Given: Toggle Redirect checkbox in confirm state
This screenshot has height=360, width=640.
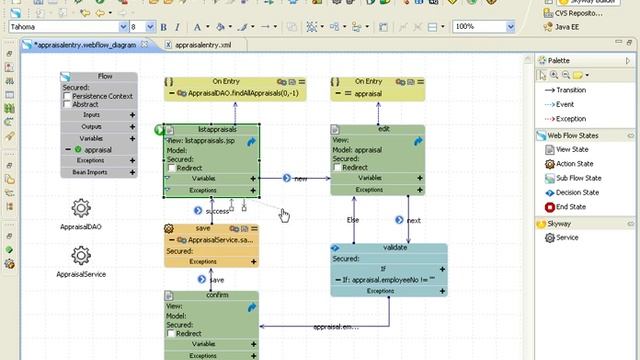Looking at the screenshot, I should [x=171, y=333].
